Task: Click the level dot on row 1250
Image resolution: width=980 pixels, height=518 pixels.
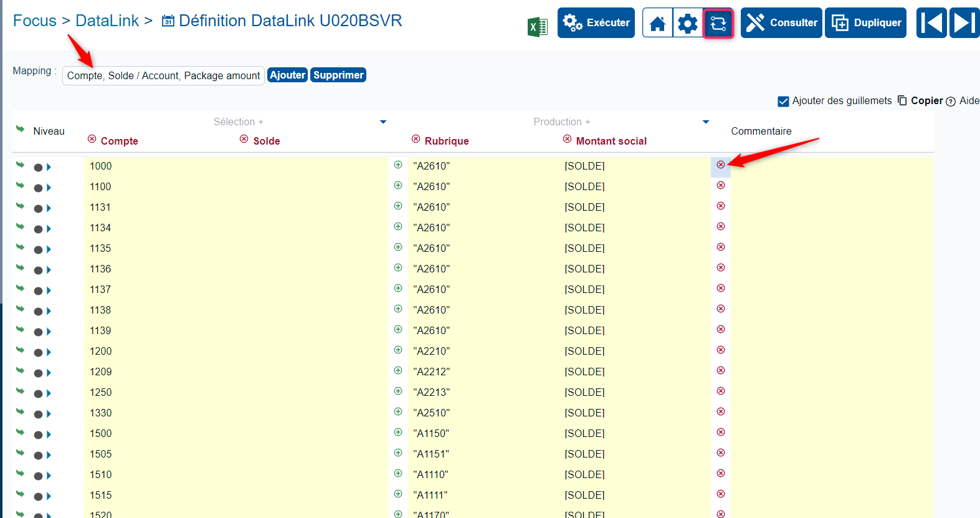Action: (38, 393)
